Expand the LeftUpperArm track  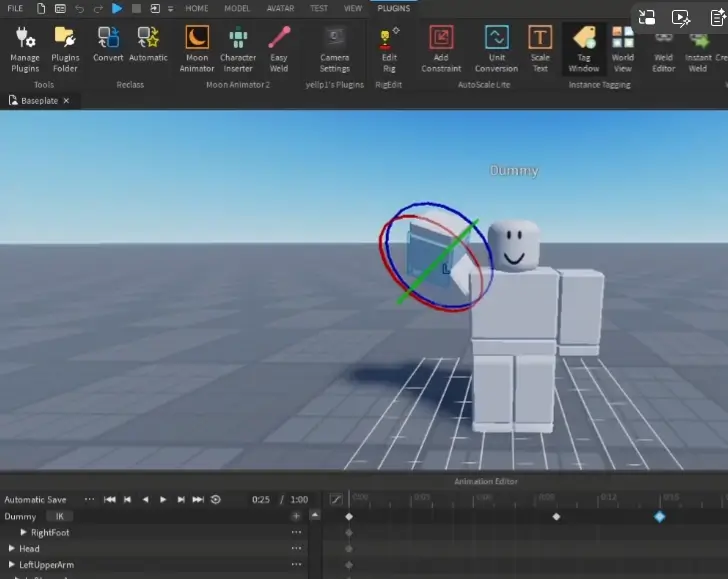click(12, 565)
